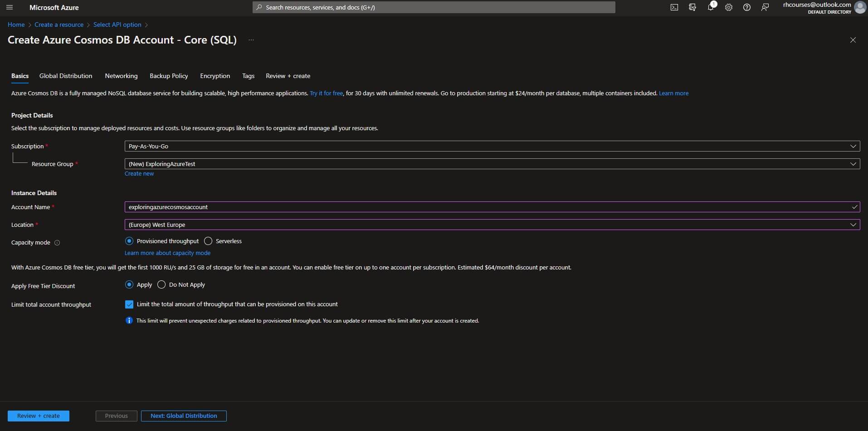Choose Do Not Apply free tier
The image size is (868, 431).
pyautogui.click(x=161, y=284)
